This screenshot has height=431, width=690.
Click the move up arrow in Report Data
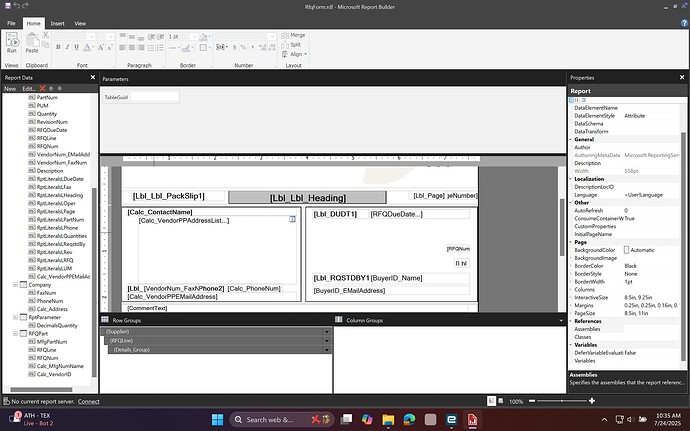pos(51,88)
